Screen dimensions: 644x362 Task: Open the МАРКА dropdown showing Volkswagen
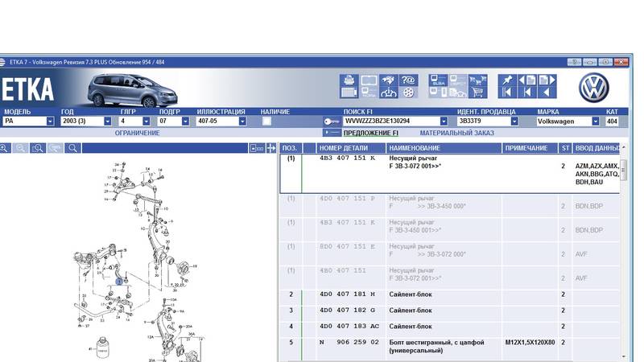click(568, 121)
